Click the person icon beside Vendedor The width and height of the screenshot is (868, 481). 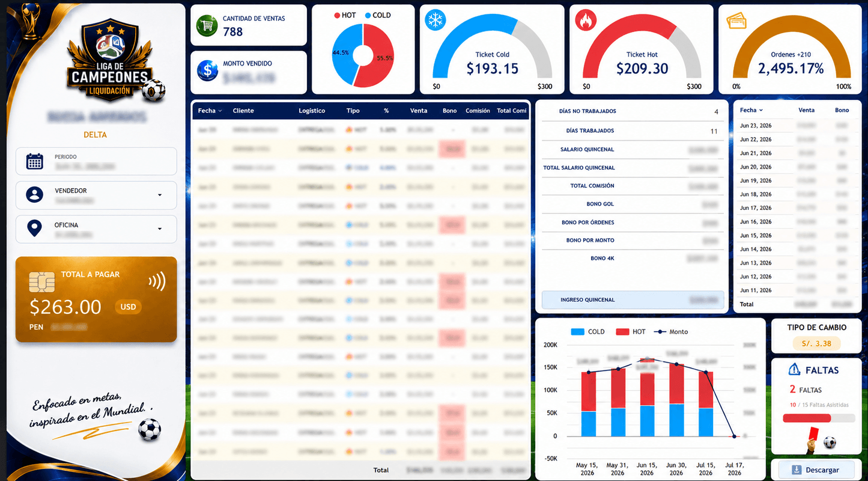click(x=35, y=195)
